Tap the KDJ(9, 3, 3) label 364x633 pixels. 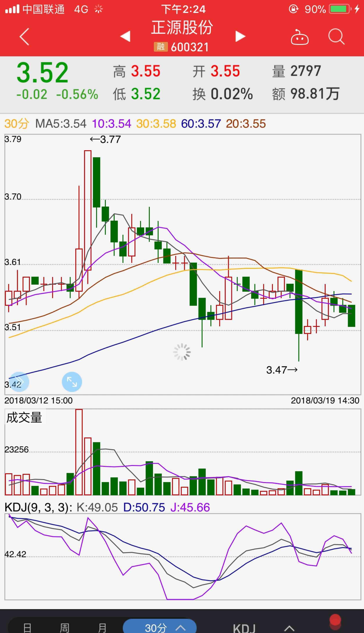click(x=38, y=507)
